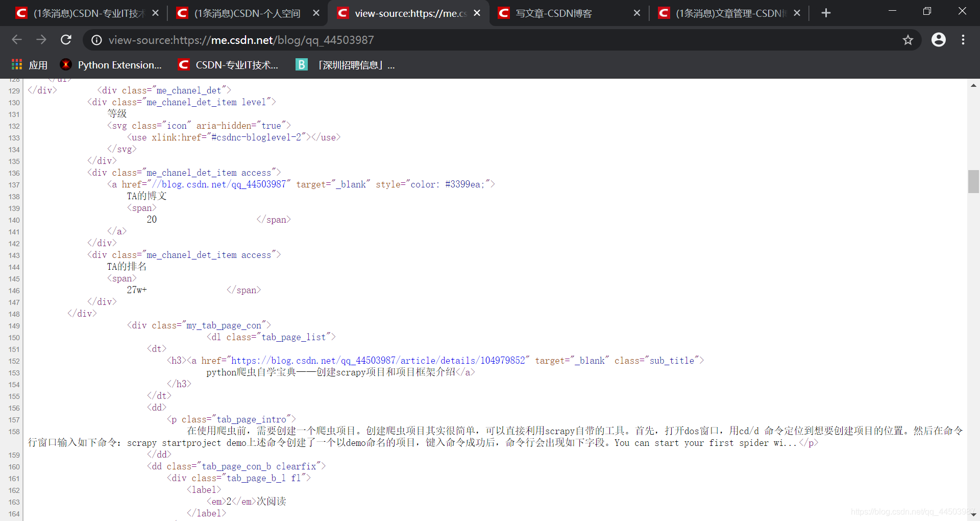Open a new tab with the plus button
Screen dimensions: 980x521
pyautogui.click(x=826, y=13)
